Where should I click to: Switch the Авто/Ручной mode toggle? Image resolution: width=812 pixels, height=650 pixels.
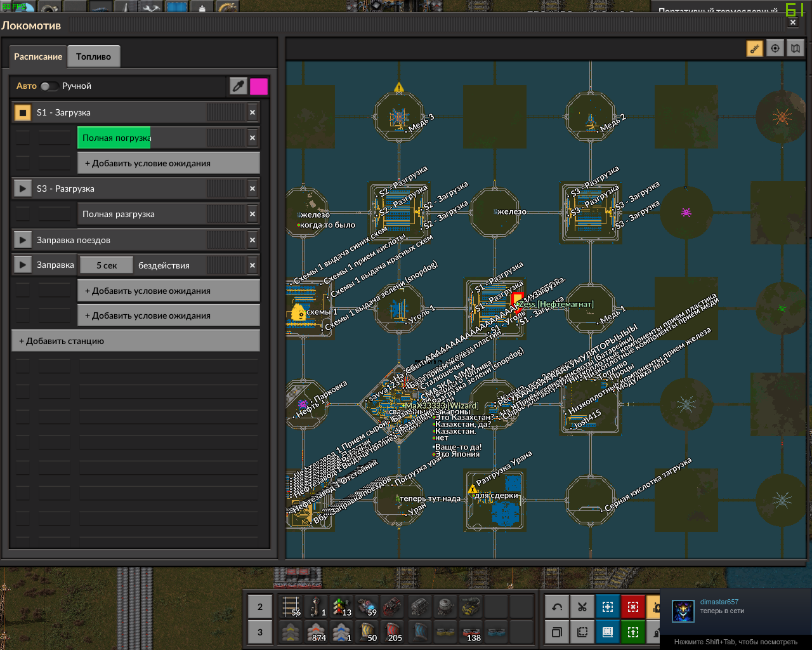coord(49,86)
